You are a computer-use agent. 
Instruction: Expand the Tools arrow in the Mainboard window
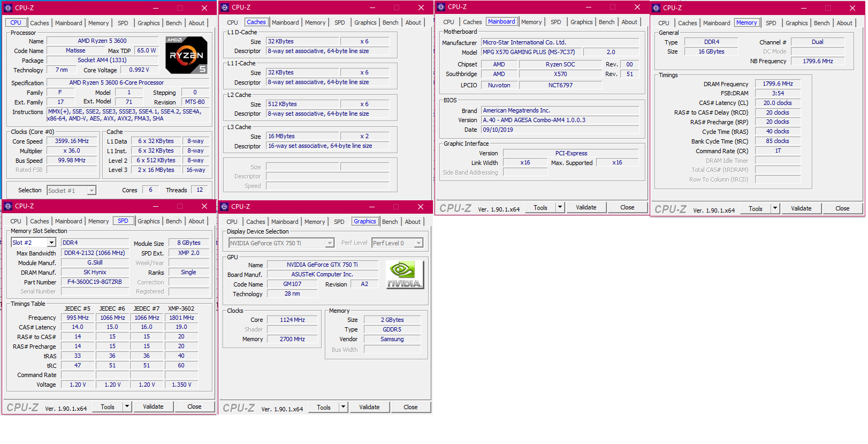tap(560, 207)
